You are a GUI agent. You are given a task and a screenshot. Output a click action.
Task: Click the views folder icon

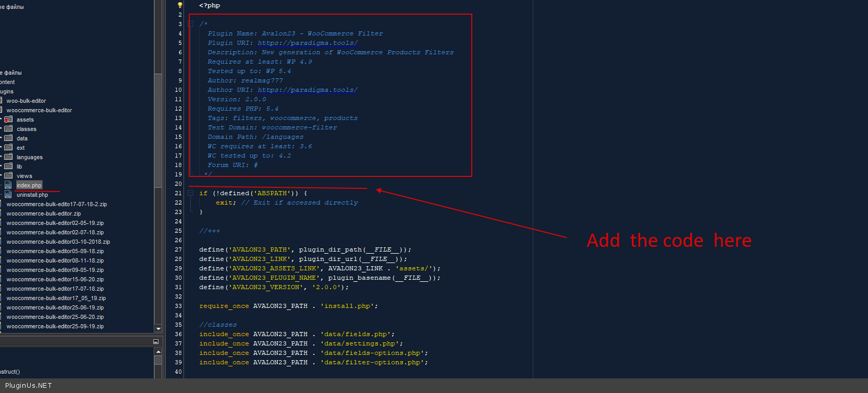pyautogui.click(x=8, y=176)
